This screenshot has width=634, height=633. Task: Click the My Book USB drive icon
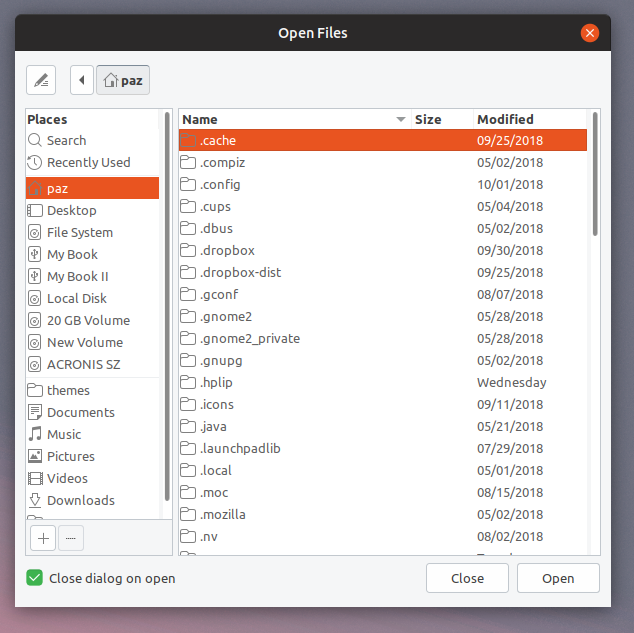tap(35, 254)
